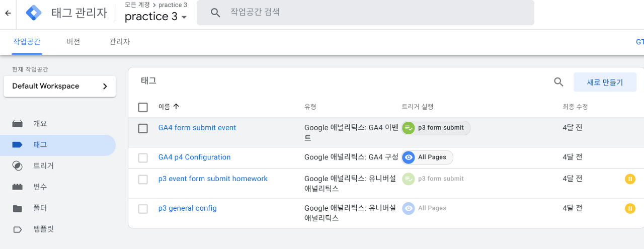Switch to the 버전 tab
The image size is (644, 249).
coord(73,42)
